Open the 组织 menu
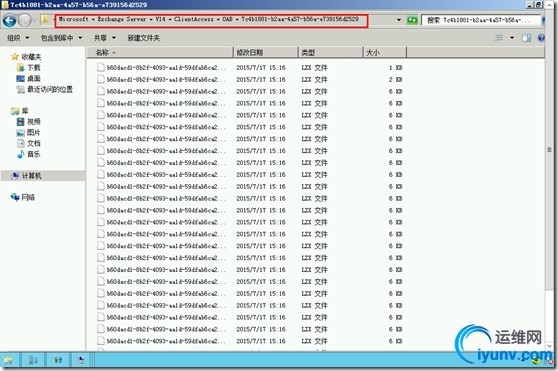The width and height of the screenshot is (558, 371). tap(18, 38)
